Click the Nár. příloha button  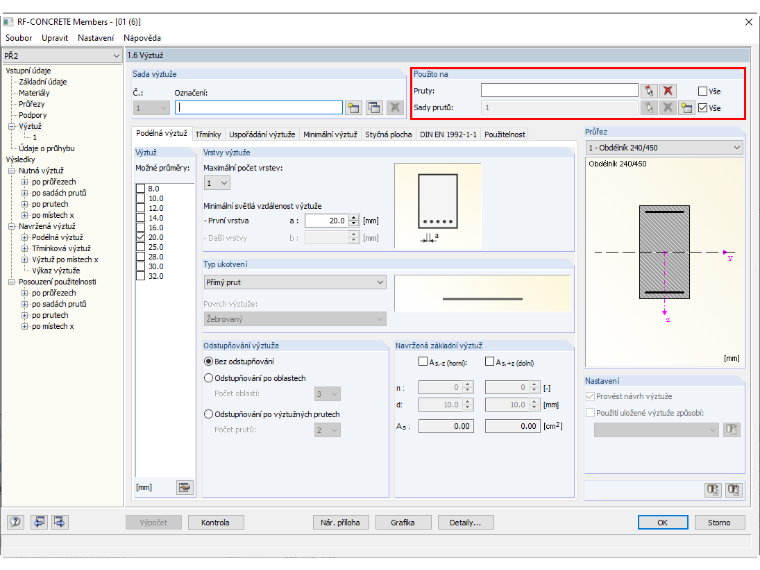click(340, 522)
